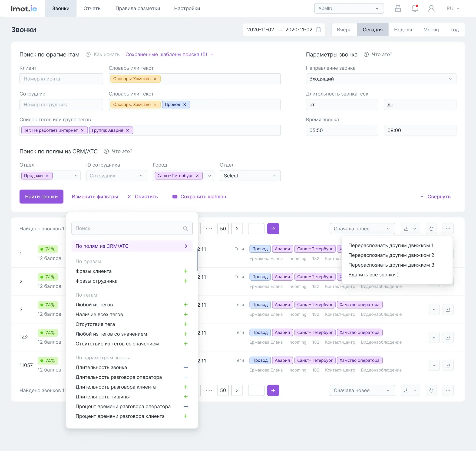Click the Сохранить шаблон link
Image resolution: width=476 pixels, height=451 pixels.
(x=203, y=197)
